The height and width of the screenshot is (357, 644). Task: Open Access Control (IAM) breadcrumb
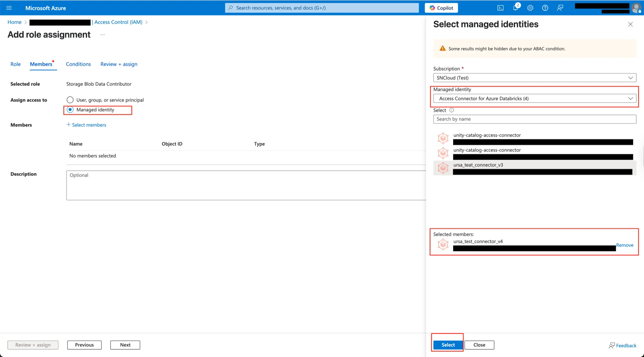coord(118,22)
